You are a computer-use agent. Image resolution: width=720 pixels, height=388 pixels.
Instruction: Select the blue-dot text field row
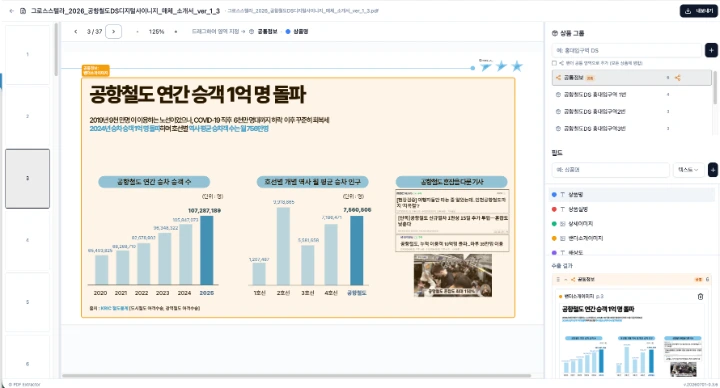click(632, 195)
